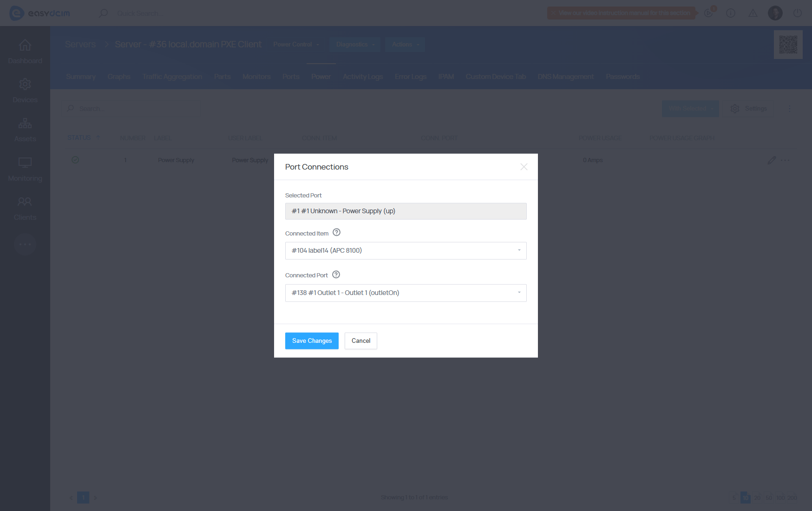Screen dimensions: 812x511
Task: Click the pencil edit icon in row
Action: pos(772,160)
